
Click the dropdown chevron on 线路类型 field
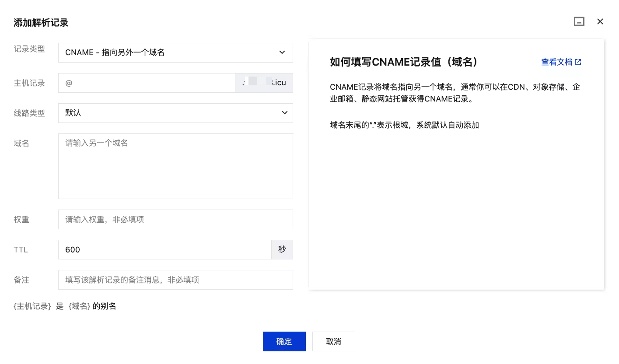[x=285, y=113]
